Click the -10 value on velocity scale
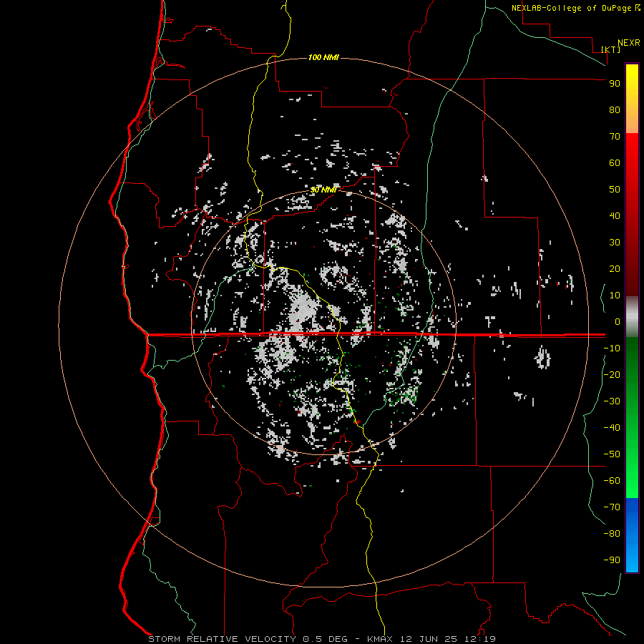644x644 pixels. click(612, 348)
